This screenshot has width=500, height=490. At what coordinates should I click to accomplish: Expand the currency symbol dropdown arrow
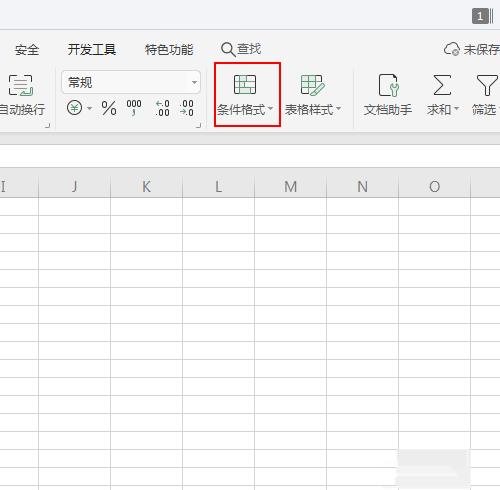click(89, 108)
